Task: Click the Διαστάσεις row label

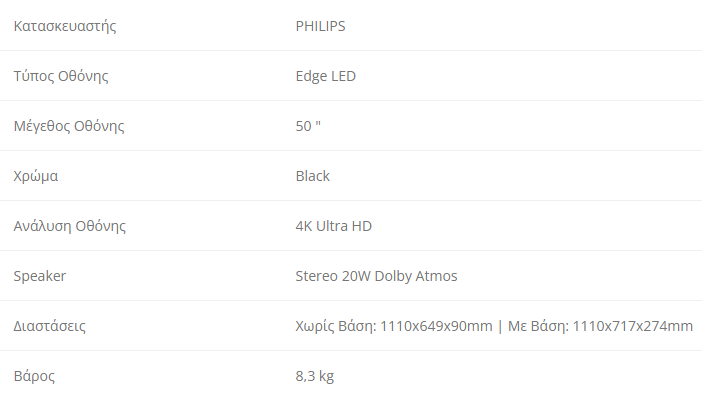Action: [x=49, y=326]
